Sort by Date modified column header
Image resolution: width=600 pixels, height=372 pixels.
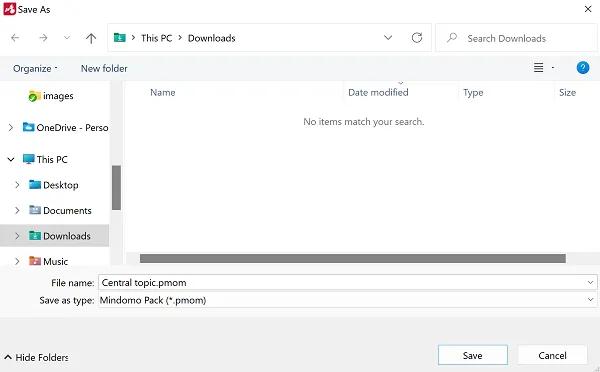coord(378,93)
